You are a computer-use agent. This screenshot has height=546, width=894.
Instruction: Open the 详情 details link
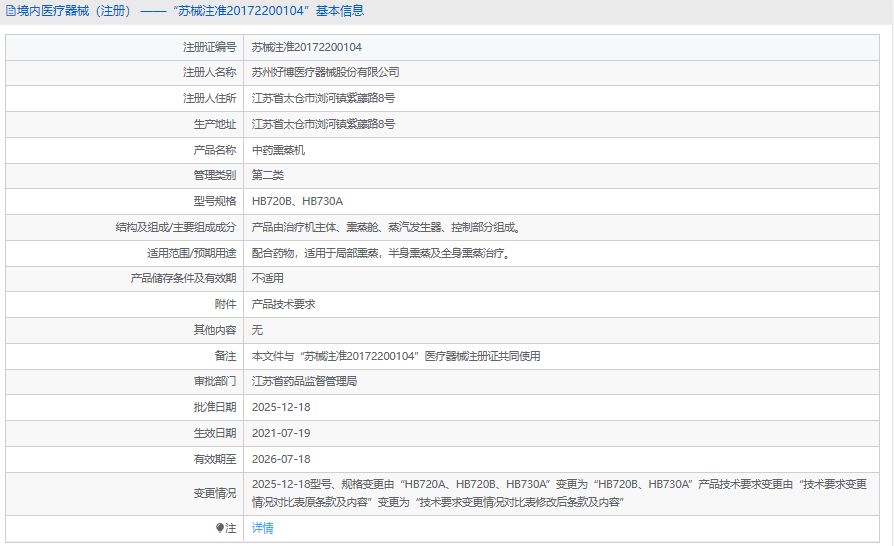(x=262, y=528)
